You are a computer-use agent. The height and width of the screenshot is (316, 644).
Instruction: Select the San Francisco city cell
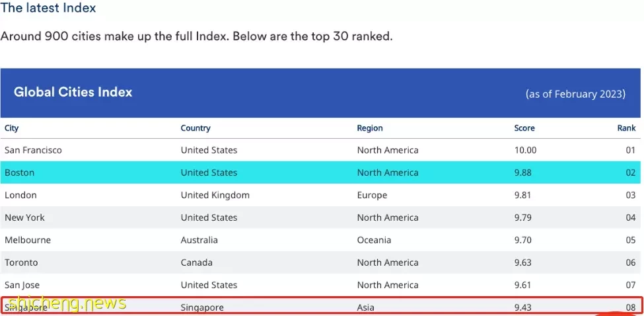pos(33,150)
